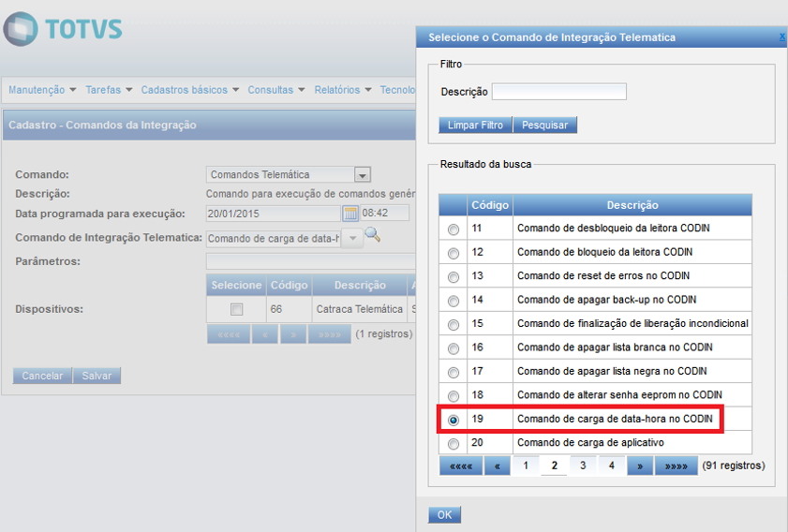
Task: Click the Salvar button
Action: tap(97, 376)
